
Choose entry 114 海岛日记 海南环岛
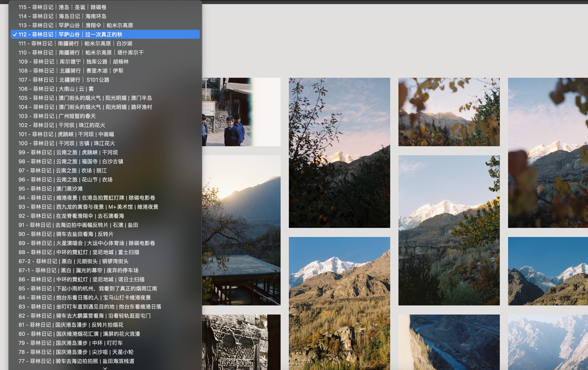coord(62,16)
